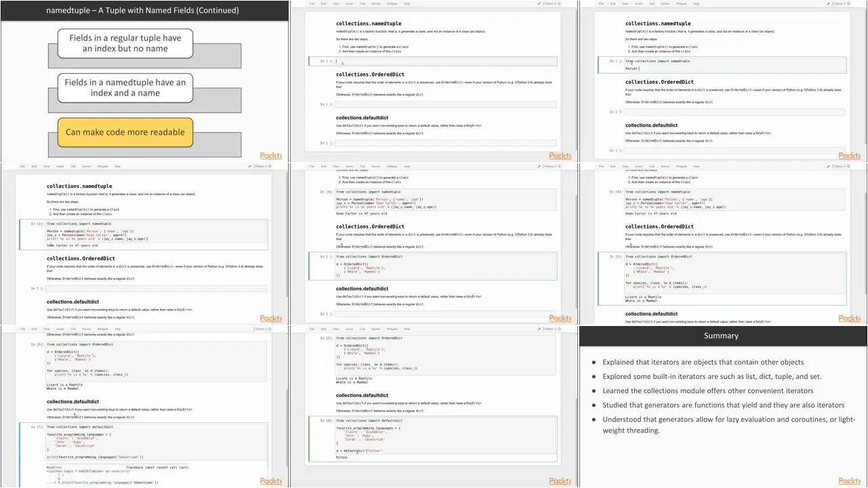
Task: Click bullet 'Explained that iterators are objects that contain other objects'
Action: [703, 362]
